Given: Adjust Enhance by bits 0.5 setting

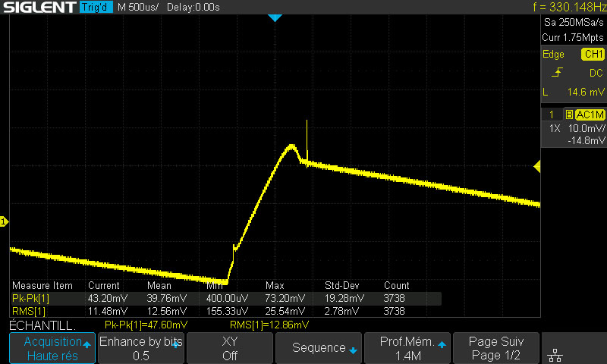Looking at the screenshot, I should point(141,348).
